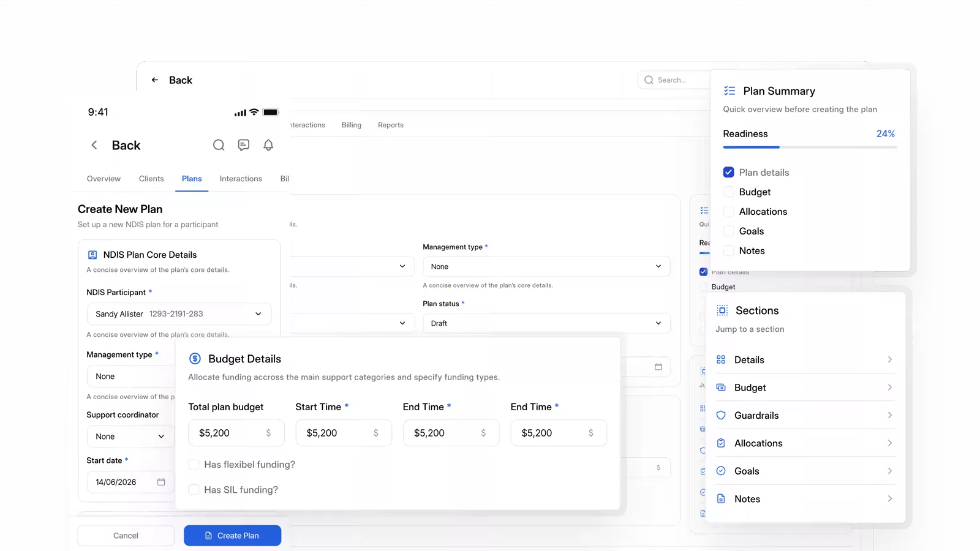Expand the Budget section chevron in Sections
980x551 pixels.
tap(890, 388)
